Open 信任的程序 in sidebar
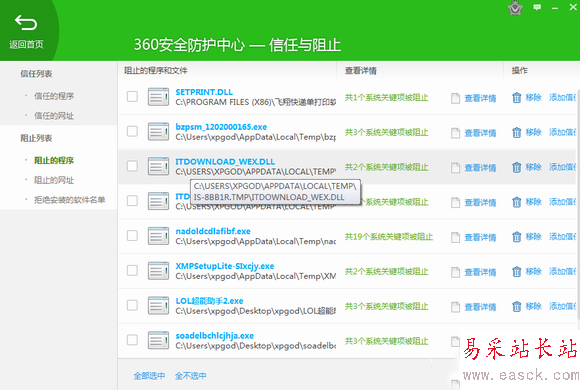The height and width of the screenshot is (390, 580). (x=54, y=96)
